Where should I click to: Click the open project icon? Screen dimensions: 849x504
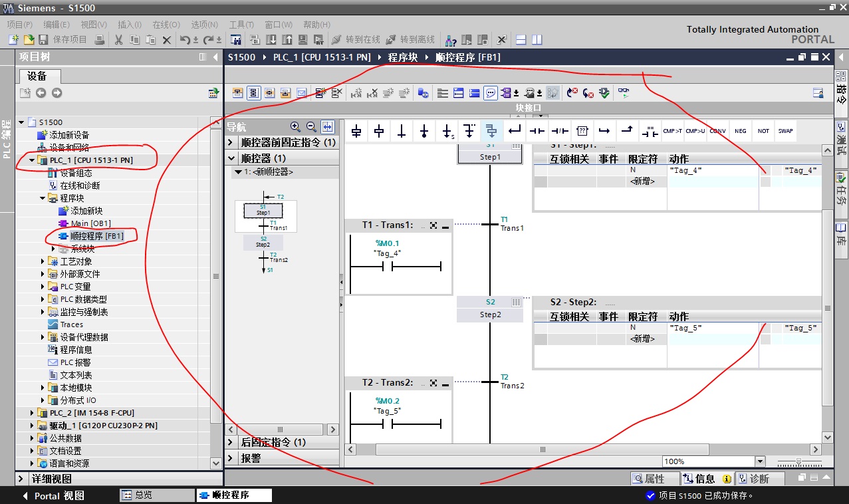pos(29,40)
